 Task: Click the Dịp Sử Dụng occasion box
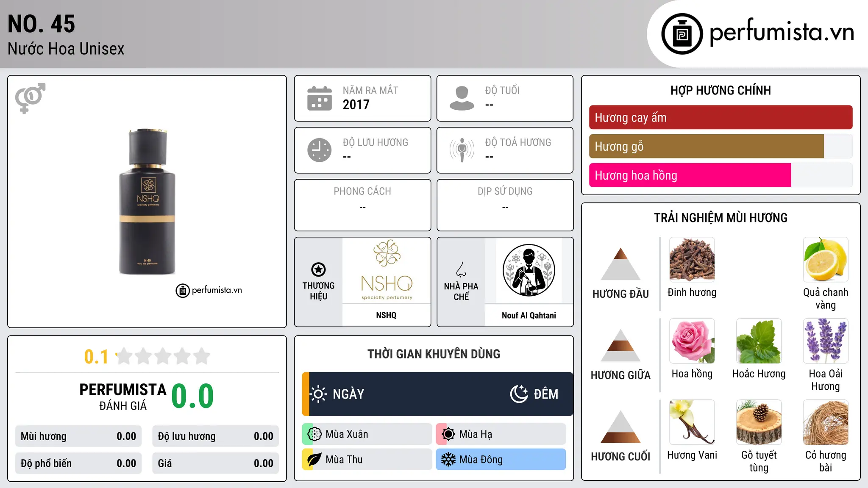point(505,205)
